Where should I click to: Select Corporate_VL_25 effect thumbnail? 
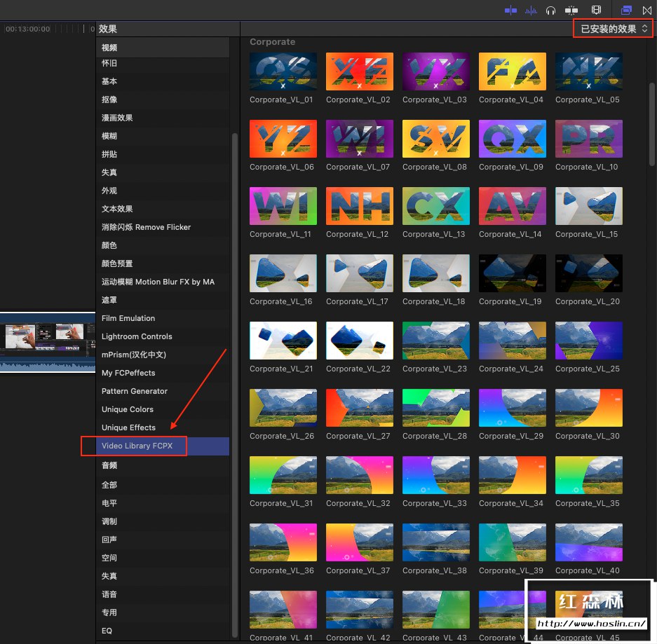[x=589, y=341]
